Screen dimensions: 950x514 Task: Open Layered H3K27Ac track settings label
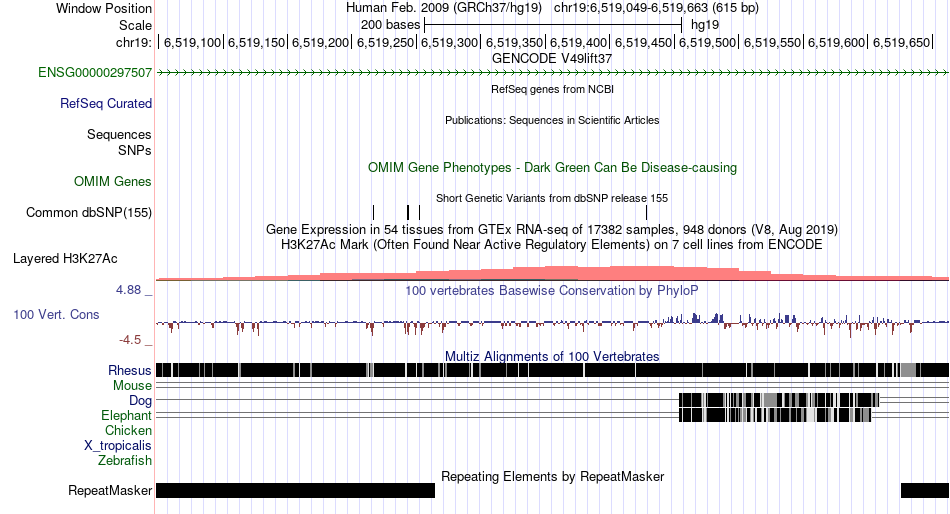tap(65, 259)
